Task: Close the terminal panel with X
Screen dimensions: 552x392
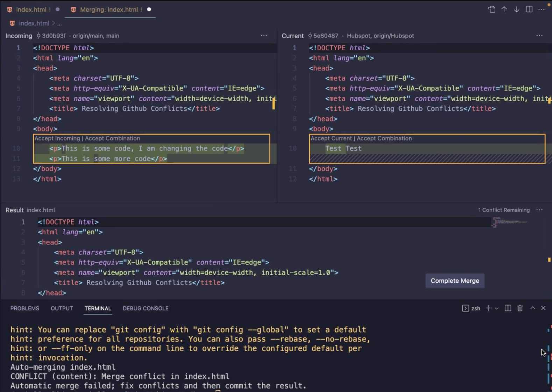Action: pos(543,308)
